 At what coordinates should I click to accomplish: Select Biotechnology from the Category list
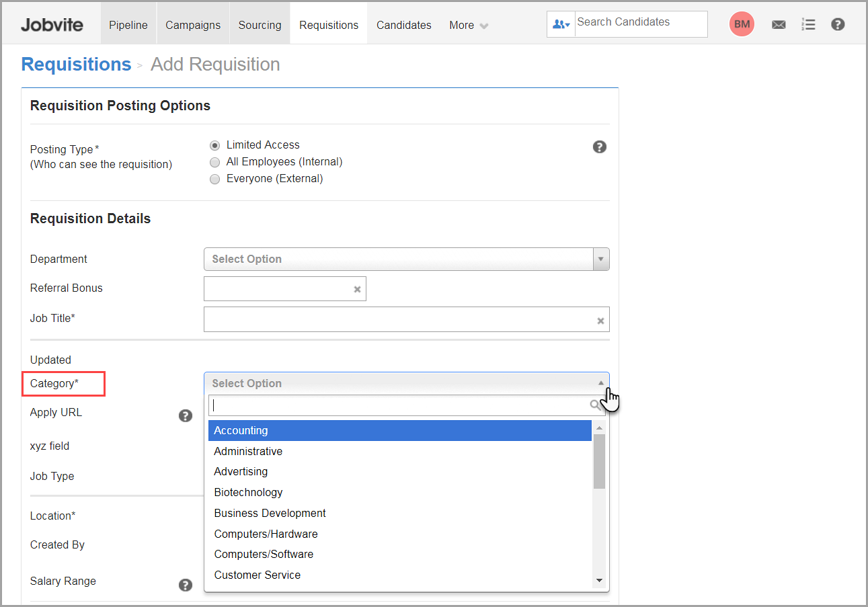tap(248, 492)
